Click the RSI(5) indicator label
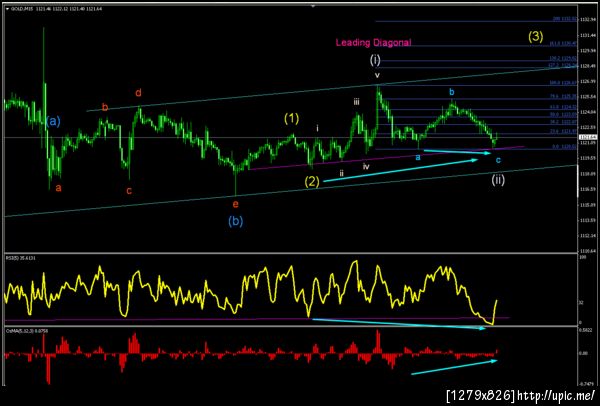600x406 pixels. (20, 258)
